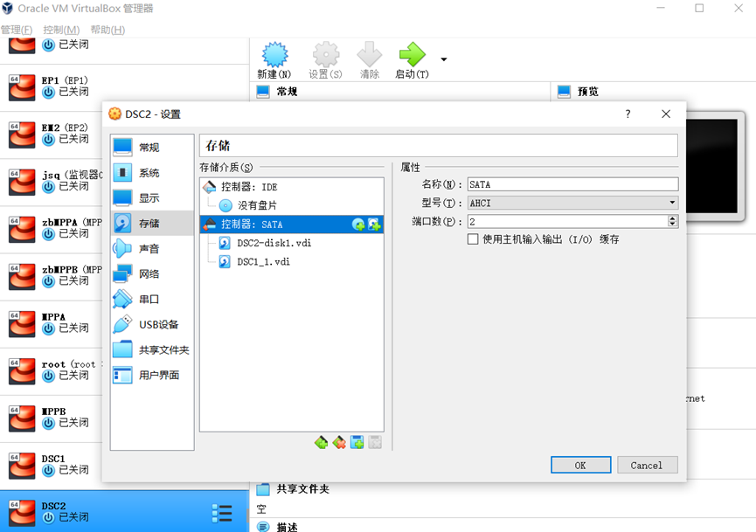
Task: Select the DSC1 virtual machine entry
Action: tap(52, 466)
